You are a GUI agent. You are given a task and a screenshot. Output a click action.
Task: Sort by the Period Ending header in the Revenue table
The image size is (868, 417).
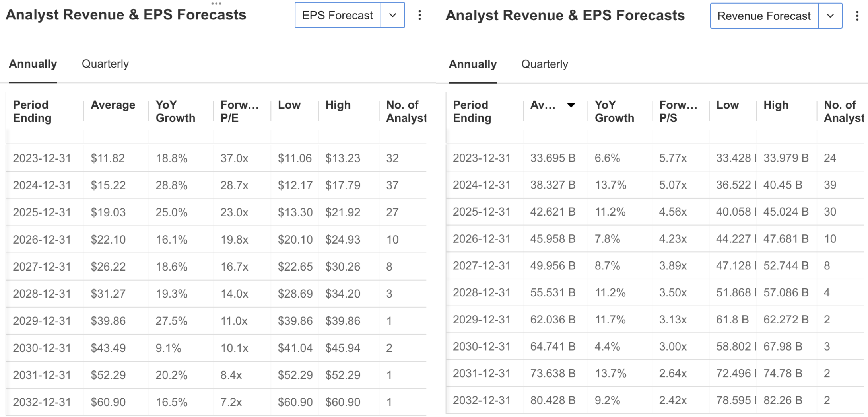coord(472,111)
